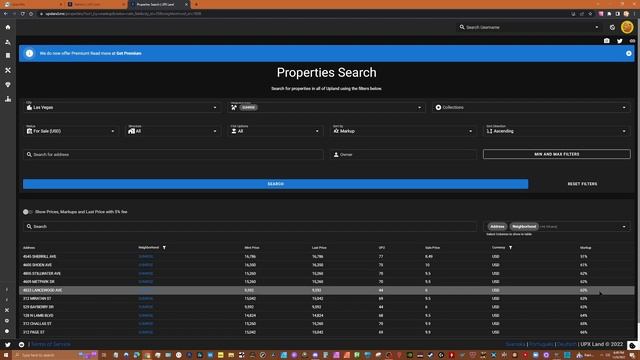Dismiss the Premium banner with its close icon
Viewport: 640px width, 360px height.
click(629, 53)
